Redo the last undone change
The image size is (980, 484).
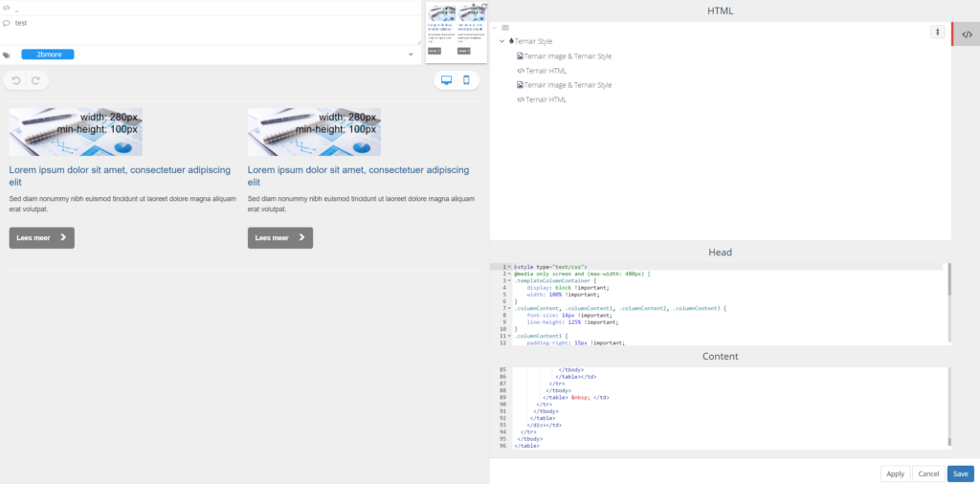35,80
